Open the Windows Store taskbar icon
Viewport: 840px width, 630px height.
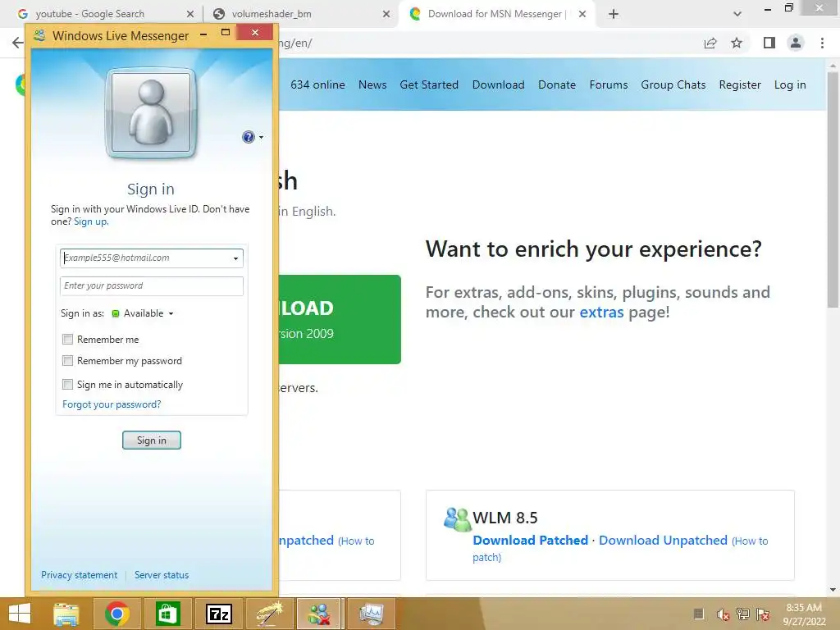(167, 614)
